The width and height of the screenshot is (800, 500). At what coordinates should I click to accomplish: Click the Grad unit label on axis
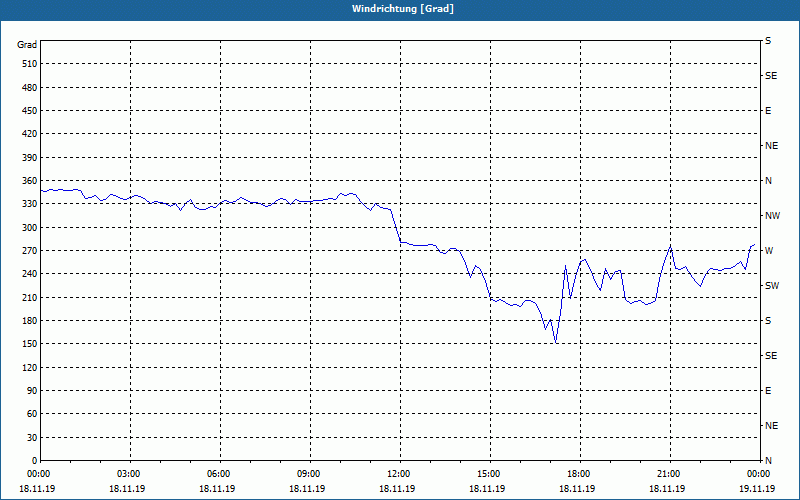[27, 45]
